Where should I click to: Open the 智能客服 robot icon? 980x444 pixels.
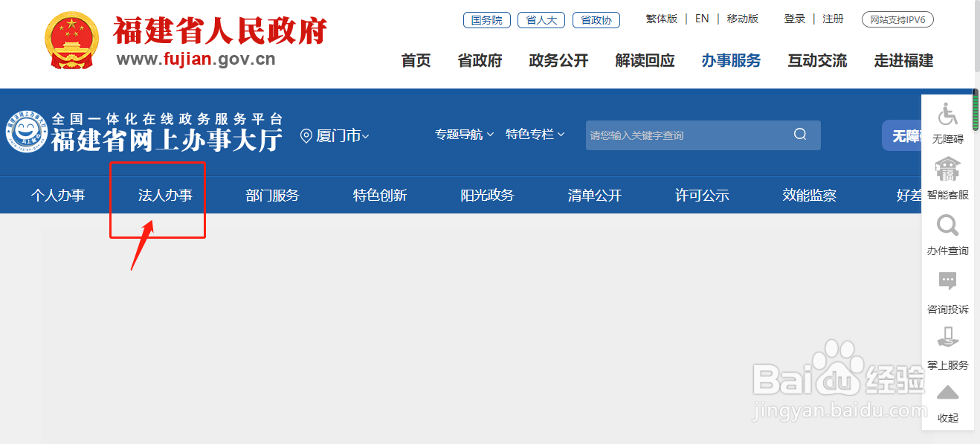point(947,170)
